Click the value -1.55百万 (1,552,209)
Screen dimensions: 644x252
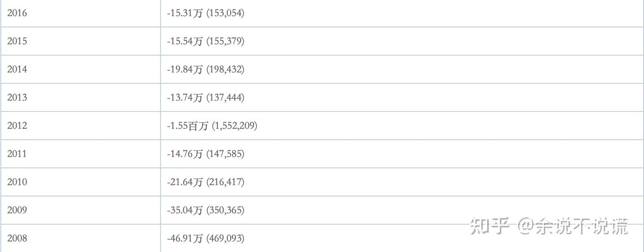[x=212, y=126]
